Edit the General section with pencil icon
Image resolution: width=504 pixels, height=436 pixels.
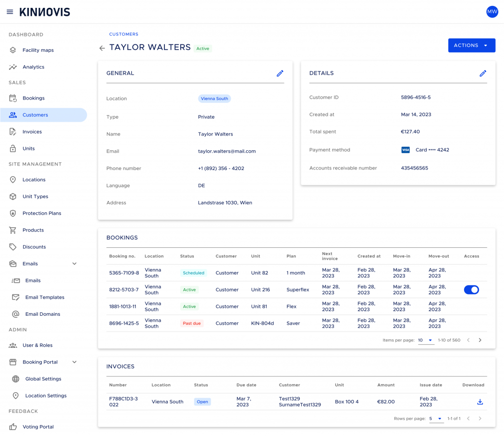click(280, 73)
